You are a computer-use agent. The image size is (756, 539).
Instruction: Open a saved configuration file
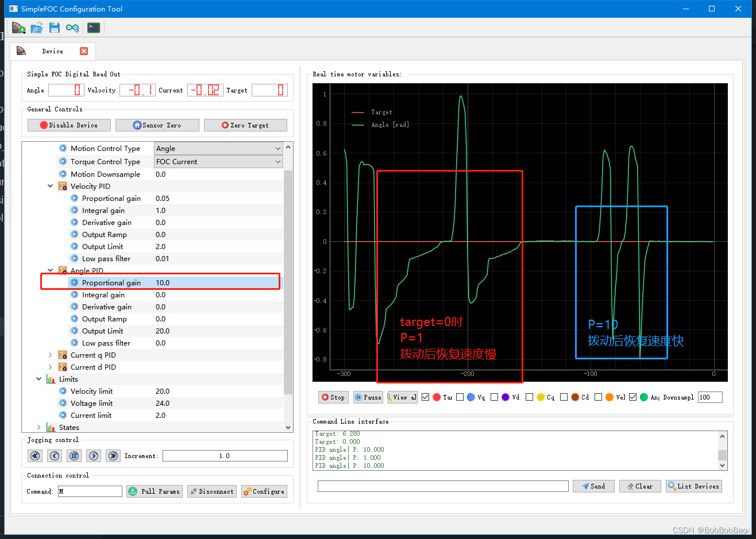(x=37, y=27)
